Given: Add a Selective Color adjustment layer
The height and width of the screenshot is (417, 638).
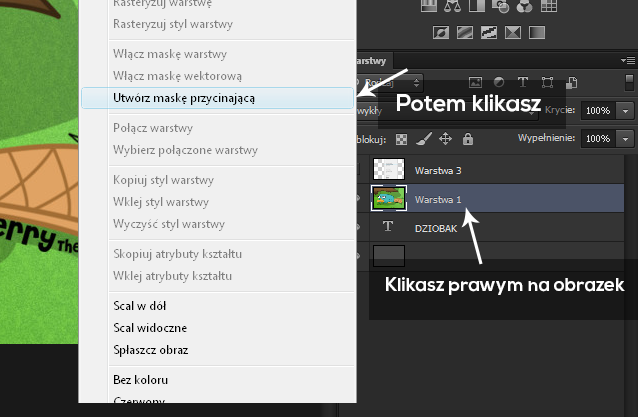Looking at the screenshot, I should coord(513,33).
